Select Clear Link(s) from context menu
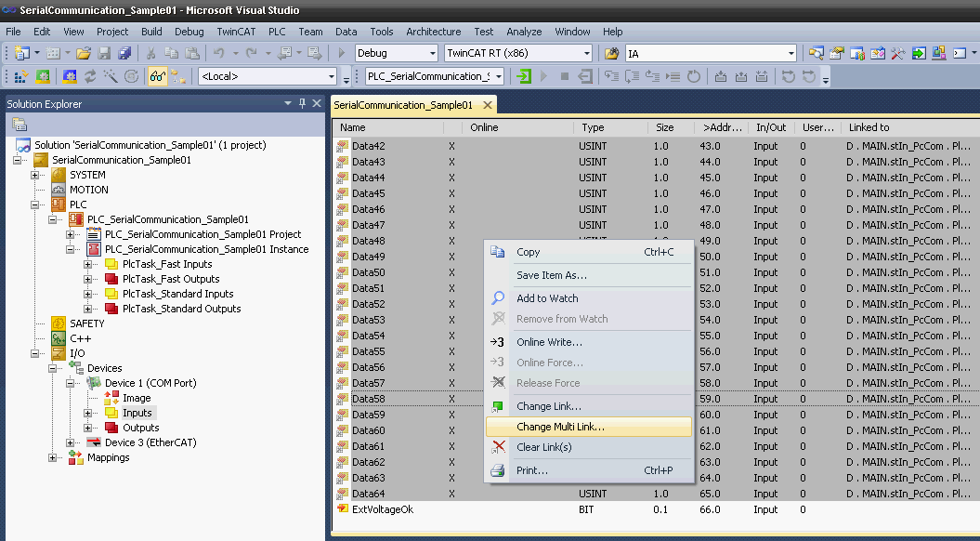 [x=589, y=447]
